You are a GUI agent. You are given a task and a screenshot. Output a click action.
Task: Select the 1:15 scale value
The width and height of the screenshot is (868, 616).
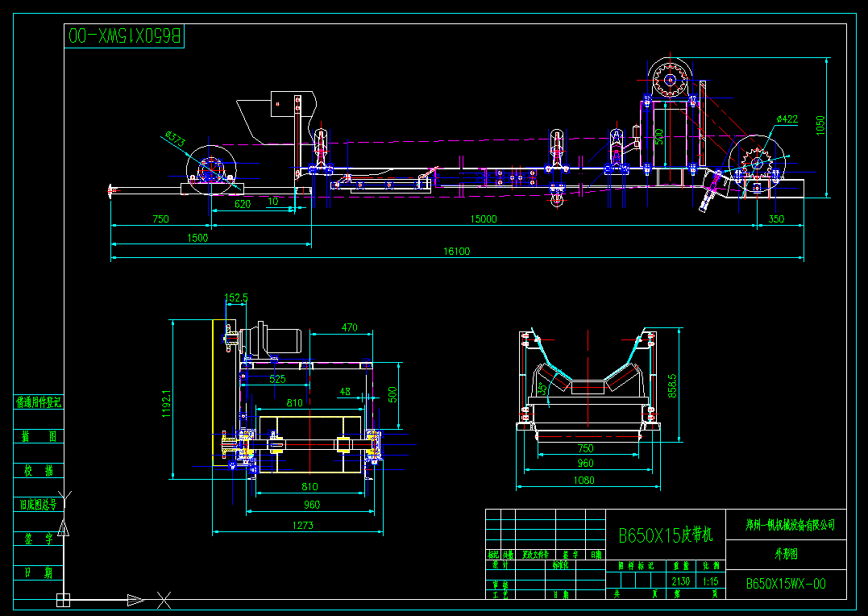pos(711,581)
